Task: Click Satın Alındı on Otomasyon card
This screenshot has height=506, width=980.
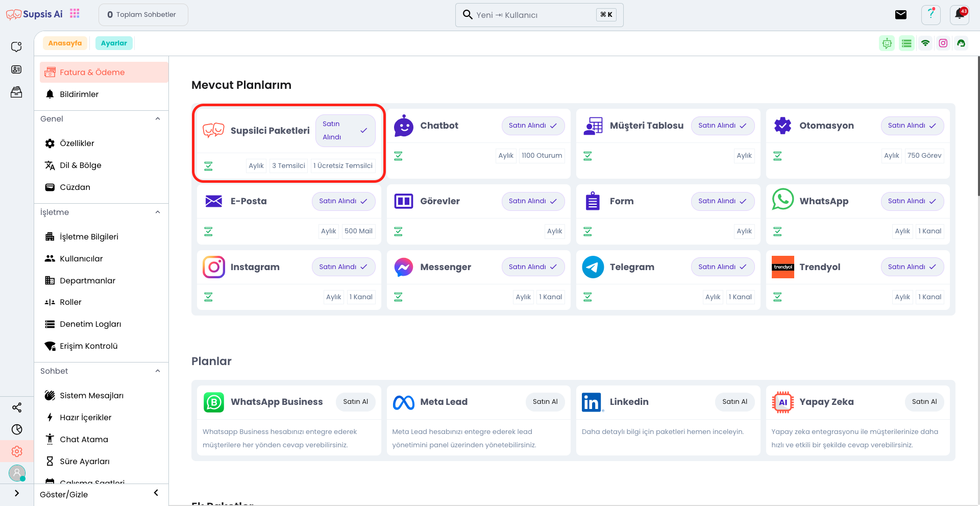Action: (912, 126)
